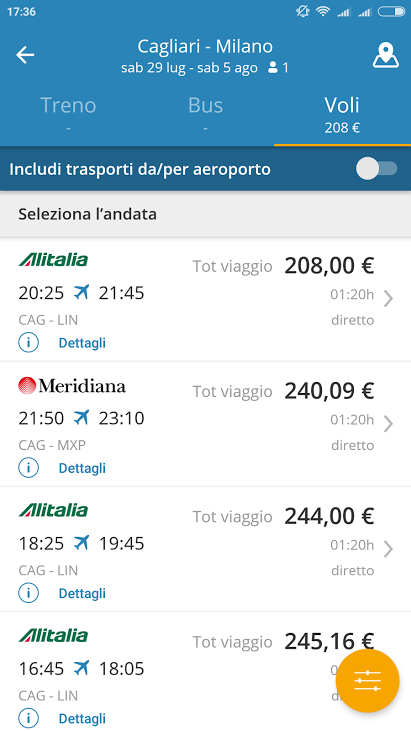Screen dimensions: 411x731
Task: Switch to the Treno tab
Action: tap(68, 113)
